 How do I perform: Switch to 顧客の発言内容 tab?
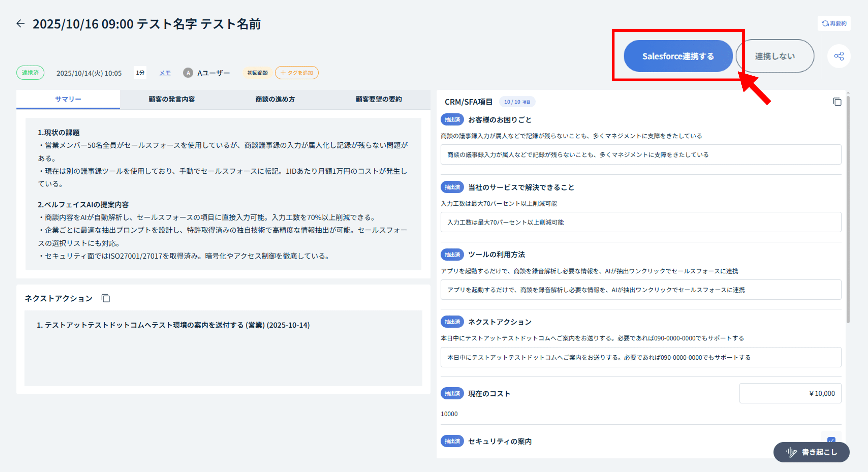coord(171,99)
